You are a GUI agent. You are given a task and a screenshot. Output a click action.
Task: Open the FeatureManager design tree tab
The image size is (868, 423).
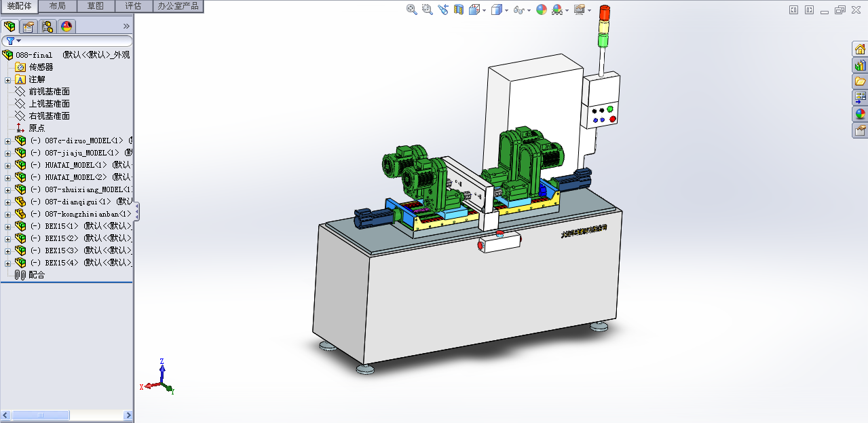click(10, 26)
